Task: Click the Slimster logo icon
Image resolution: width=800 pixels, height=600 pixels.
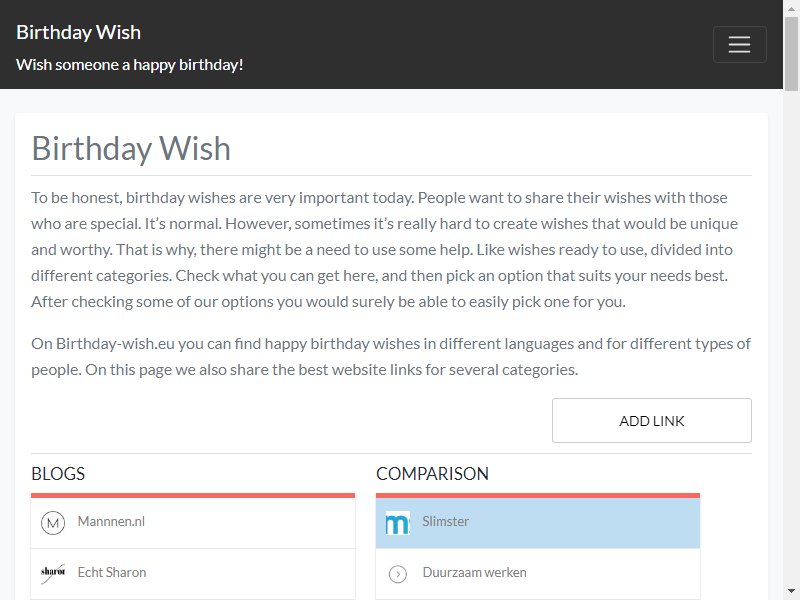Action: 397,523
